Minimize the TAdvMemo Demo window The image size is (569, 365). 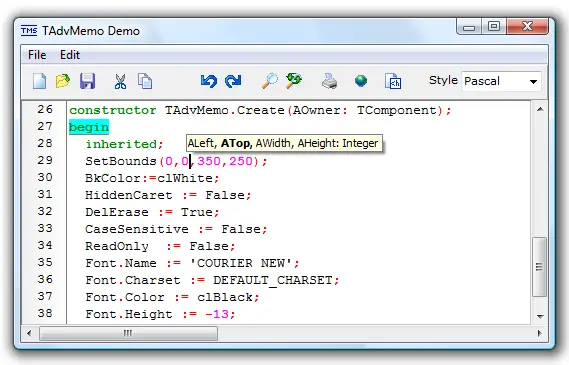coord(469,27)
